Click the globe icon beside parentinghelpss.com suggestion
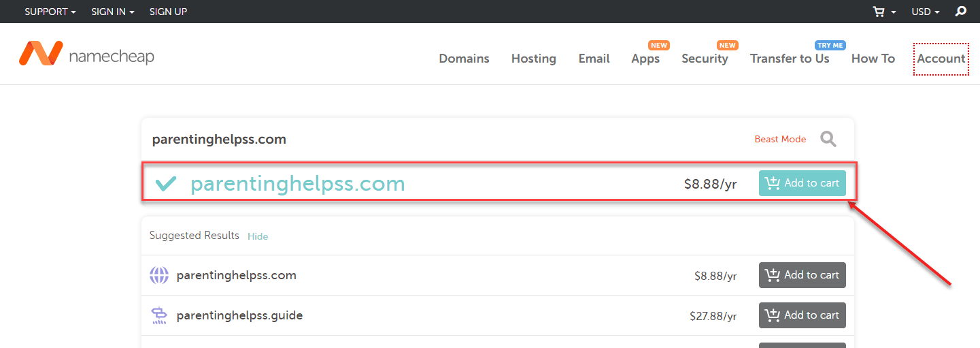 [x=158, y=275]
